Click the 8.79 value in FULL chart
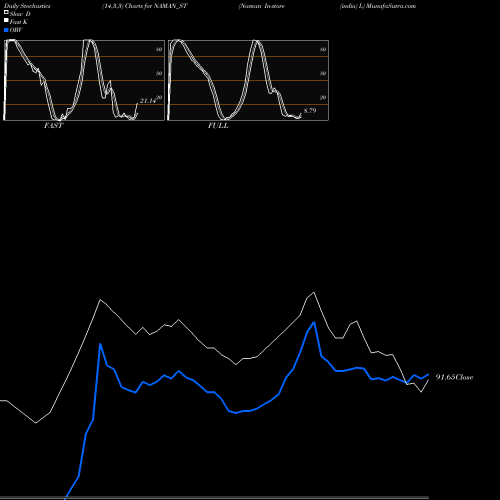Image resolution: width=500 pixels, height=500 pixels. coord(310,111)
